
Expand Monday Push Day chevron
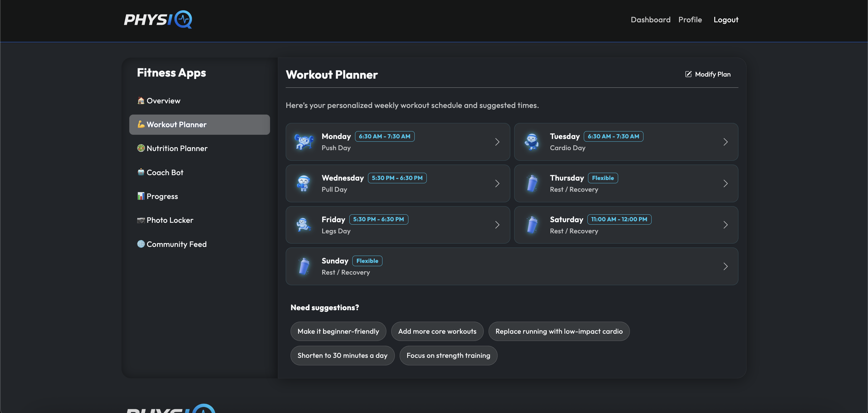[x=497, y=142]
